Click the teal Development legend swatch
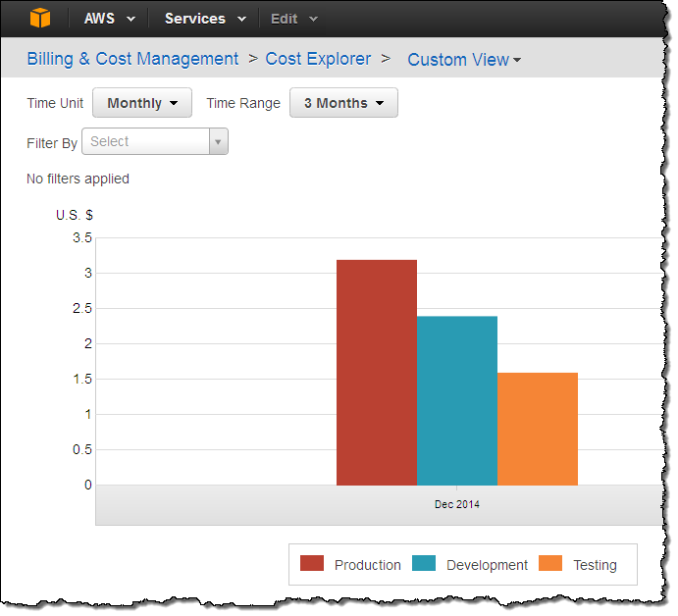Screen dimensions: 678x616 [x=424, y=564]
